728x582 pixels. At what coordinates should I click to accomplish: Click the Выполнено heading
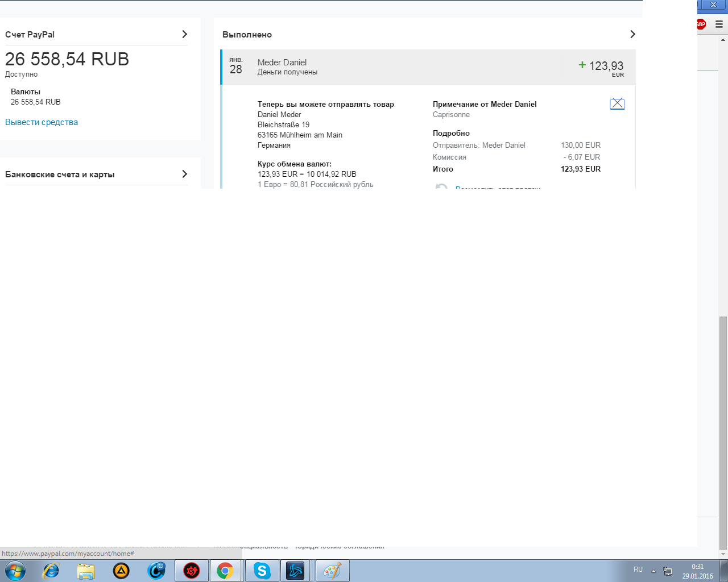click(247, 35)
